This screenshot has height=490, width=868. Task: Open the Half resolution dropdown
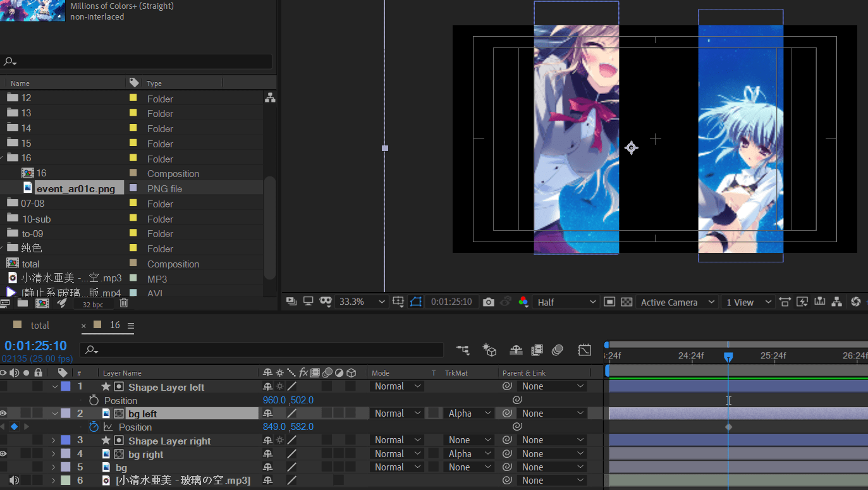point(565,302)
